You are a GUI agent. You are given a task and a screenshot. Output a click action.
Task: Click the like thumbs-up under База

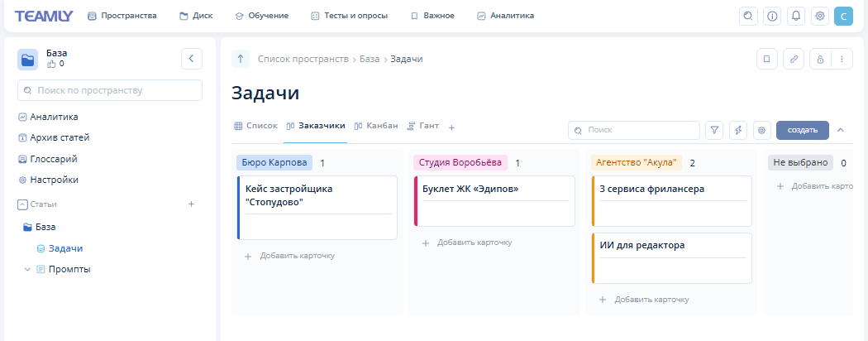pyautogui.click(x=51, y=64)
